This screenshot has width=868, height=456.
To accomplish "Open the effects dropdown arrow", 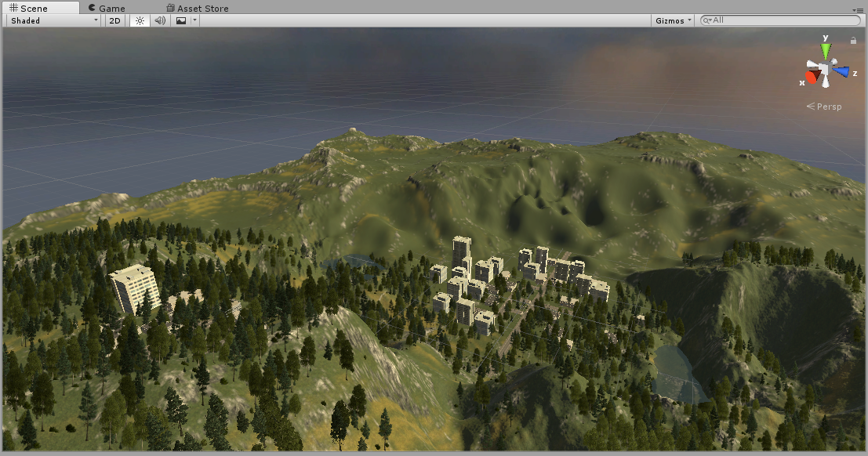I will click(x=194, y=20).
